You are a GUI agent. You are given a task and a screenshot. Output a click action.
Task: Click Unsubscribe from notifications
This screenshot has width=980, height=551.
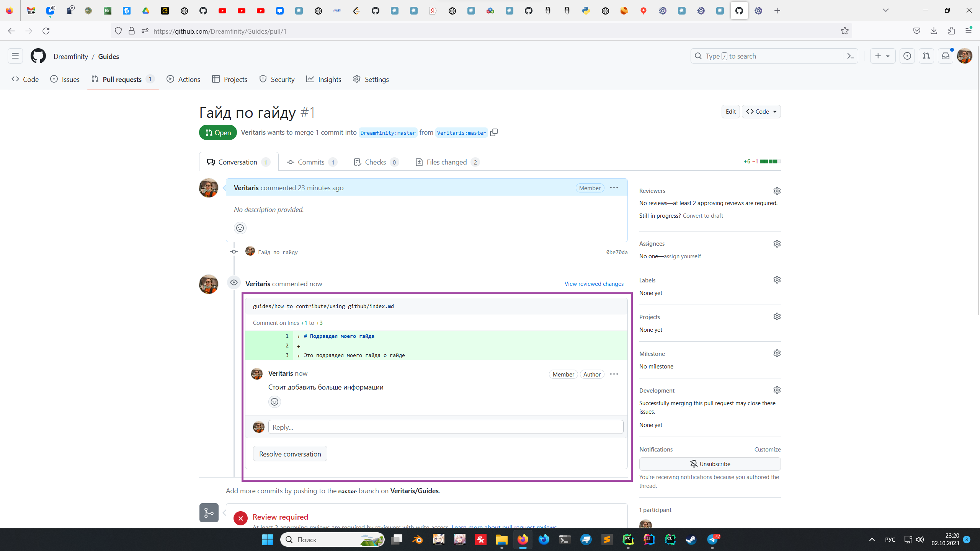(x=710, y=464)
